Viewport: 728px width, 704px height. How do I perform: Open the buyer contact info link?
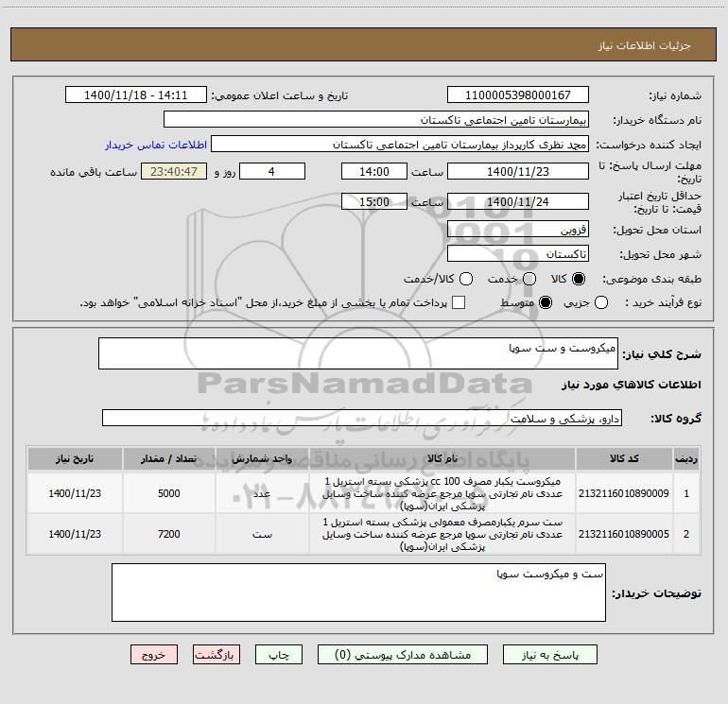tap(156, 145)
